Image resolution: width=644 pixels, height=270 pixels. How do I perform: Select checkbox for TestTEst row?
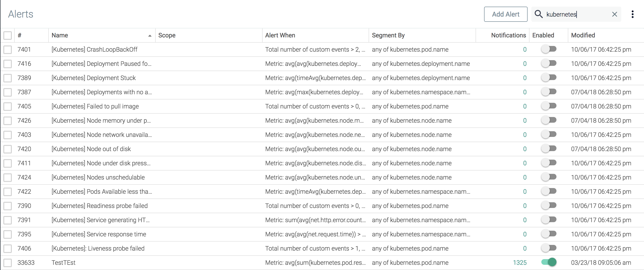(8, 262)
